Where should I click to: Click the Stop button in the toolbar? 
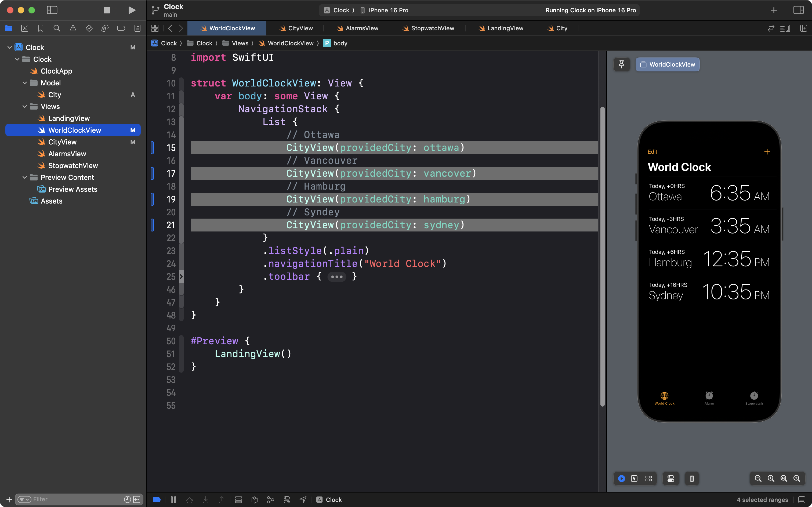click(107, 10)
